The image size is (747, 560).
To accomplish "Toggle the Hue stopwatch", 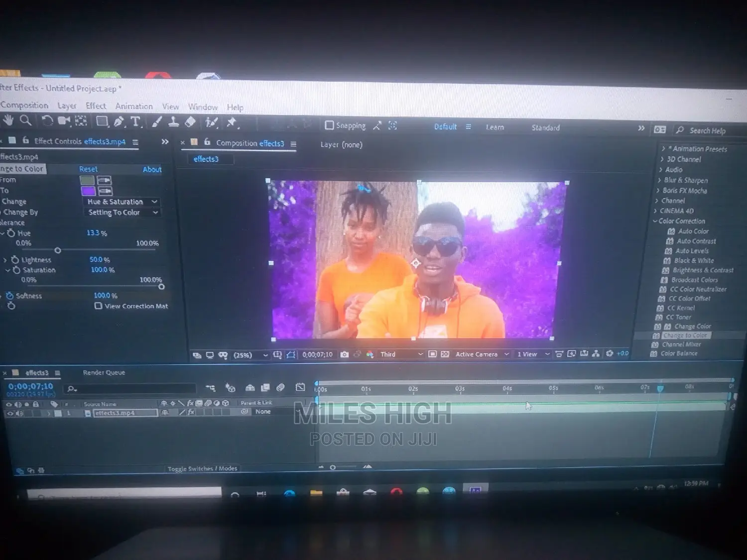I will pyautogui.click(x=11, y=233).
